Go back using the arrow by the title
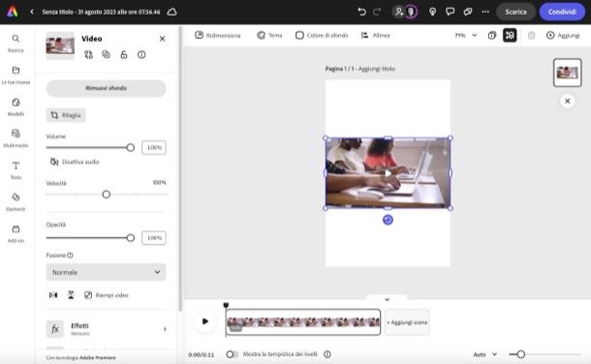Screen dimensions: 591x364 coord(32,12)
